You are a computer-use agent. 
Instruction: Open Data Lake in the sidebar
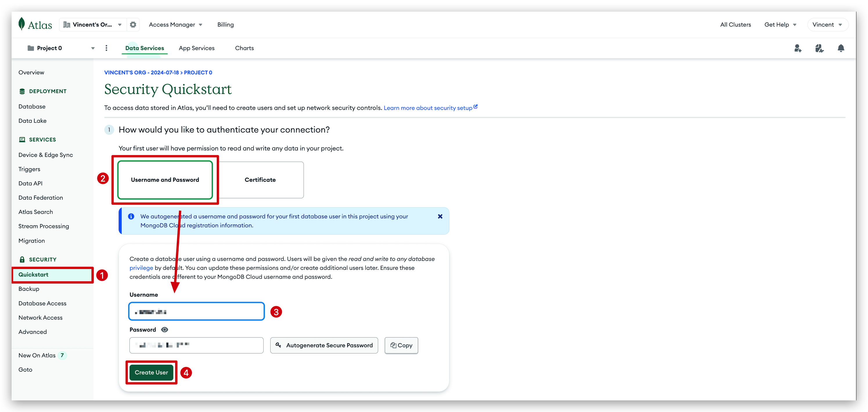tap(32, 121)
